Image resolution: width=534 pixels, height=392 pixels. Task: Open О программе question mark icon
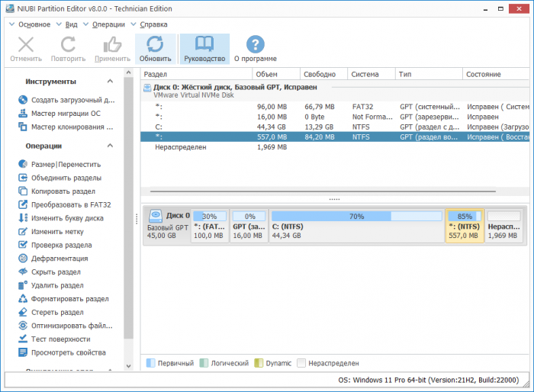[255, 45]
